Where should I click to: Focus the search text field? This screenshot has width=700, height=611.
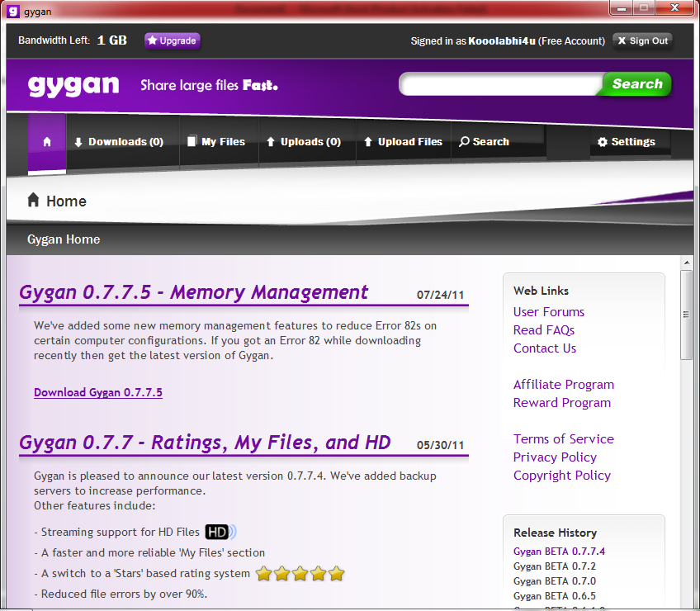[x=500, y=84]
